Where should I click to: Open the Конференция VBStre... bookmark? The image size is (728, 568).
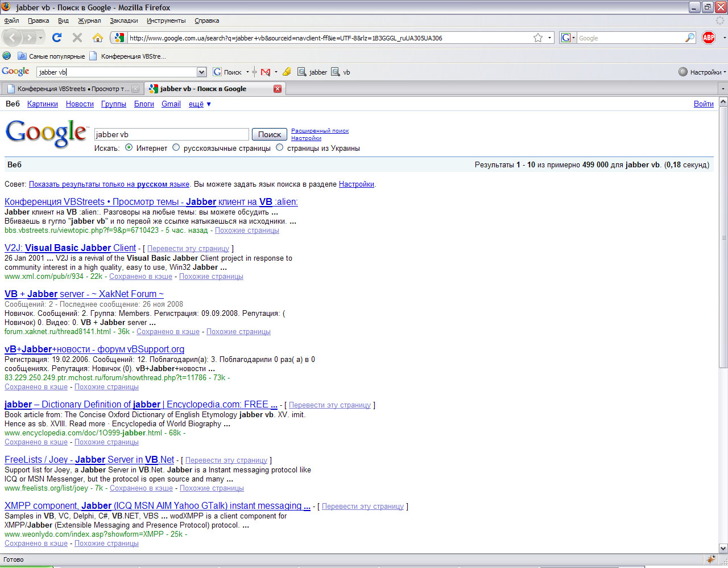(x=127, y=56)
